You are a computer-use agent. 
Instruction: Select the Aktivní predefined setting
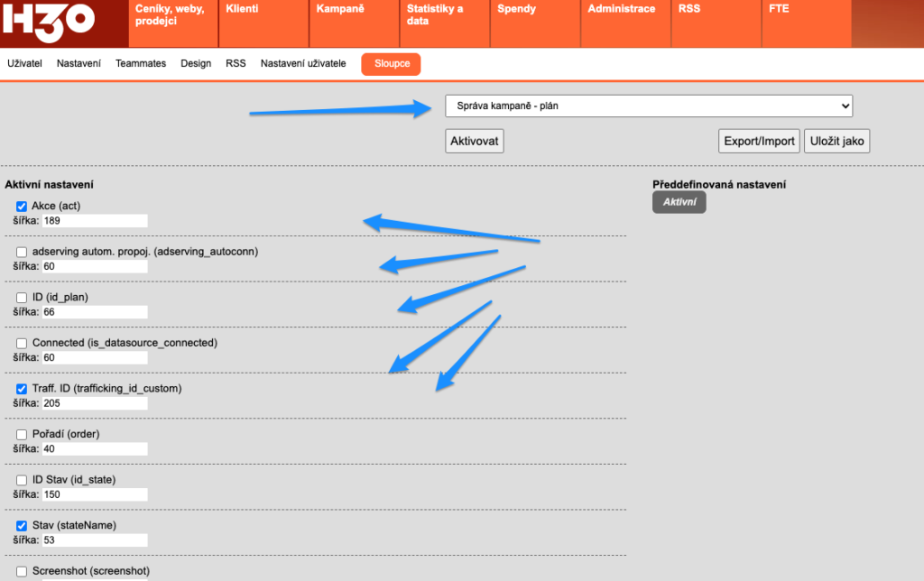click(679, 203)
